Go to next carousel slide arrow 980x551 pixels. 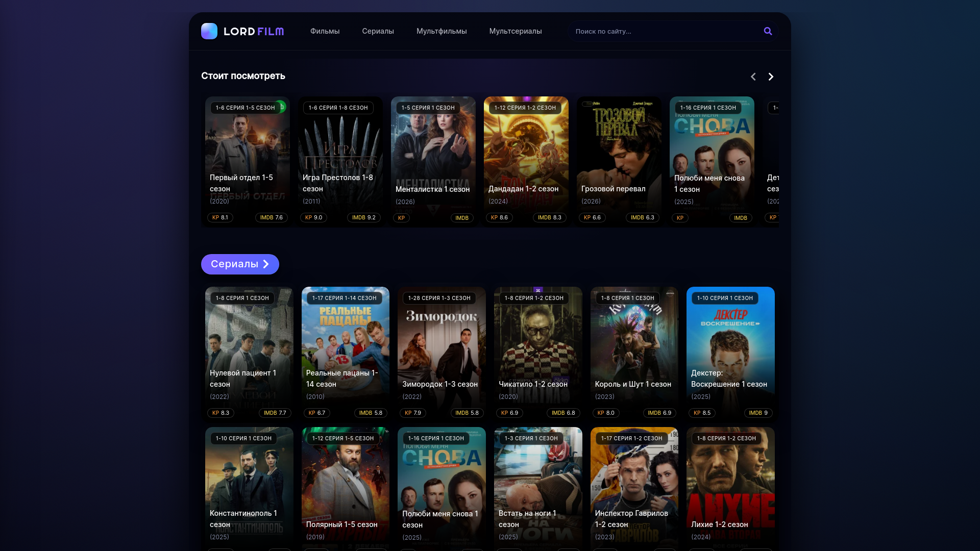(771, 77)
